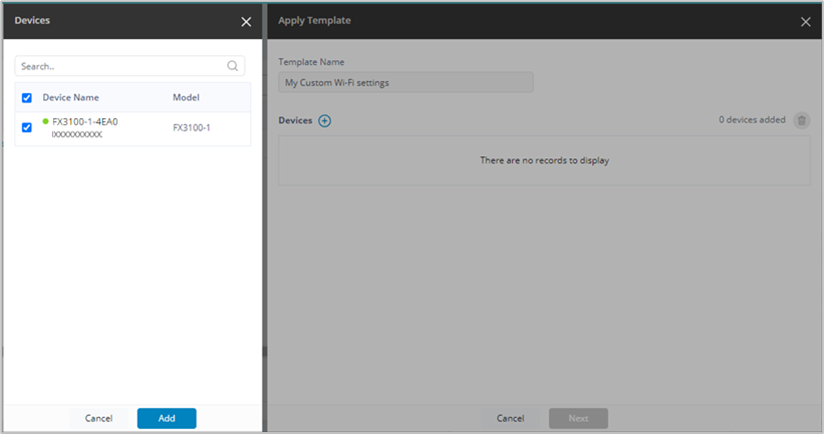
Task: Close the Apply Template dialog
Action: click(806, 22)
